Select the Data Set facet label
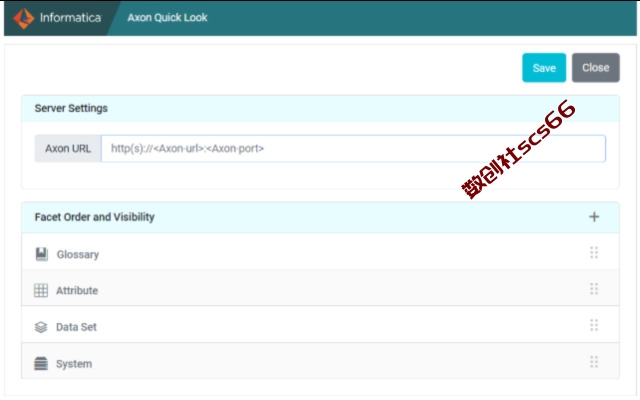This screenshot has height=400, width=640. click(x=76, y=327)
